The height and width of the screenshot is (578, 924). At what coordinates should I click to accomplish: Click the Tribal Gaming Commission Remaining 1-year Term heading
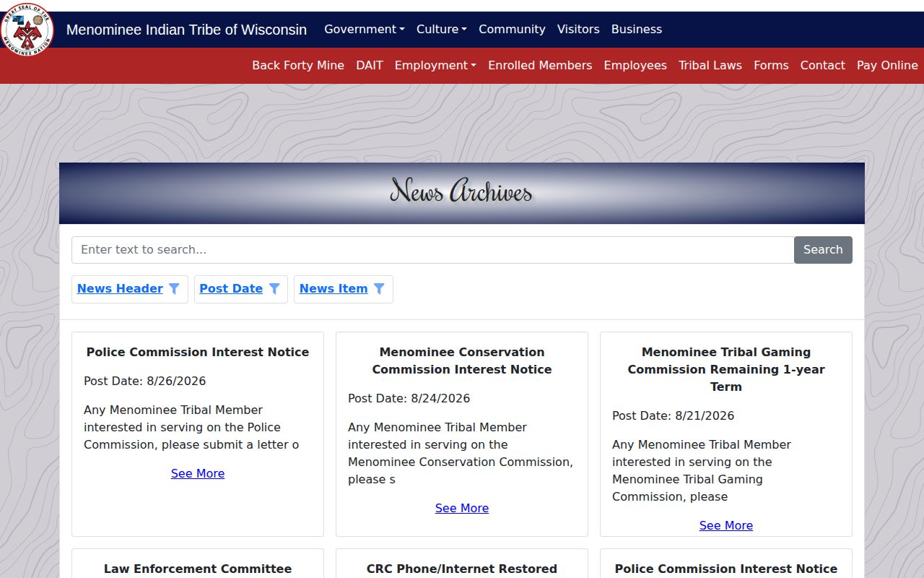coord(726,369)
